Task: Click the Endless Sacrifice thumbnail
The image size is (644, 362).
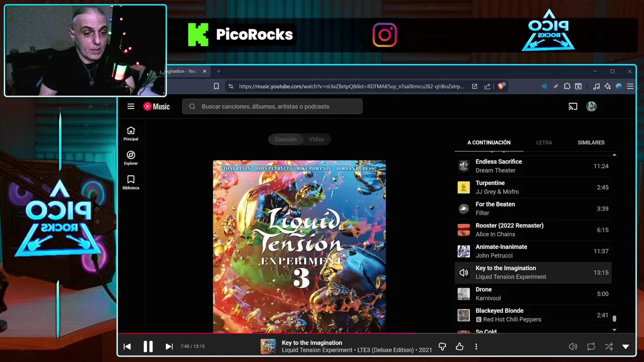Action: [463, 166]
